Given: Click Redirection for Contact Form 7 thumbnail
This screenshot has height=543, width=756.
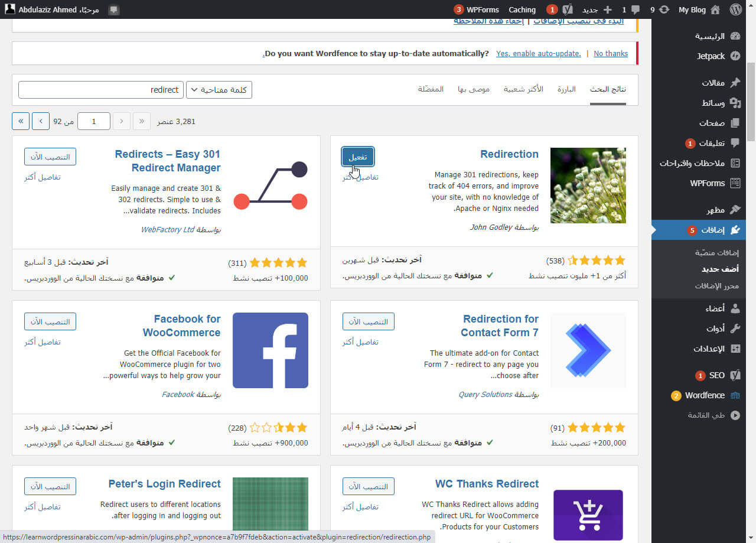Looking at the screenshot, I should coord(588,350).
